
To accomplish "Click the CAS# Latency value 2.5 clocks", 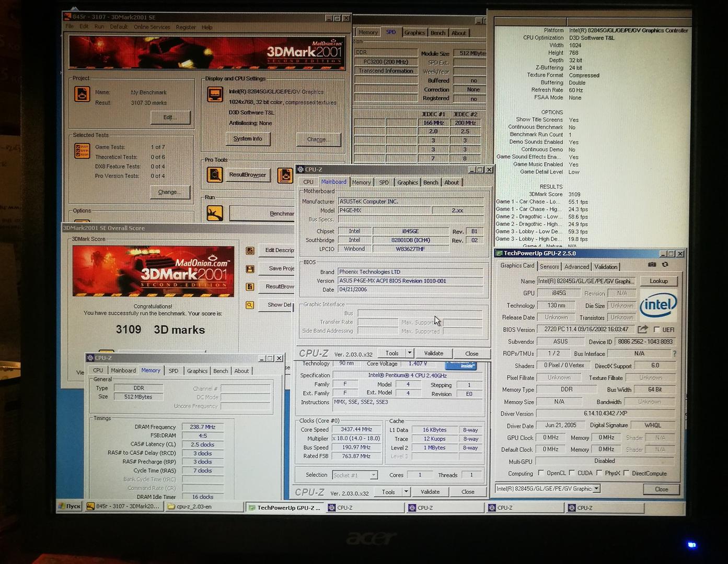I will coord(203,444).
